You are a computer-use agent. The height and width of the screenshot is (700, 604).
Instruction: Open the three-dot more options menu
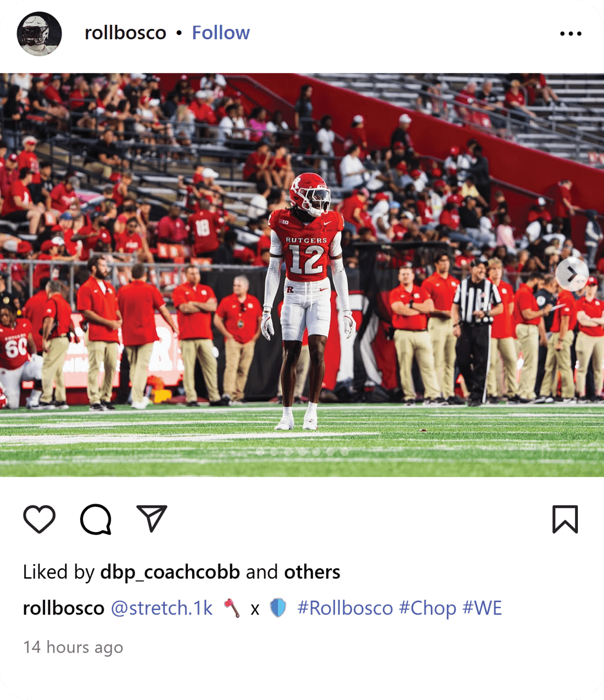[x=571, y=33]
